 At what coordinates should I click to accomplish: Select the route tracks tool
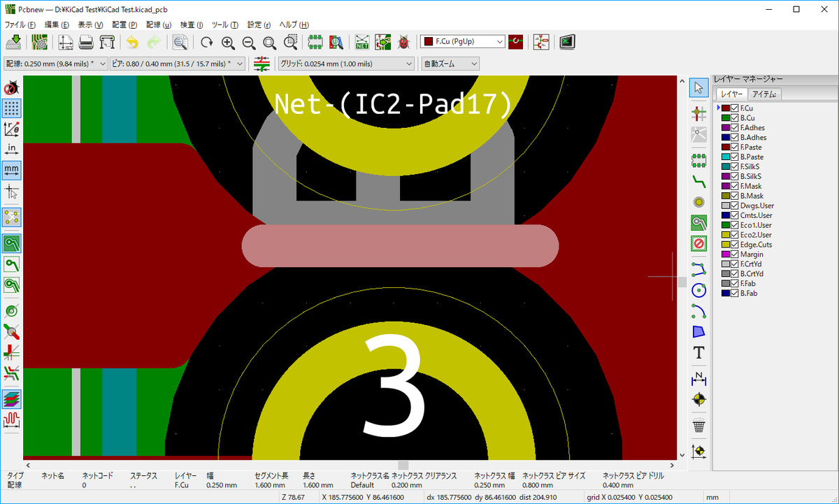pos(698,181)
